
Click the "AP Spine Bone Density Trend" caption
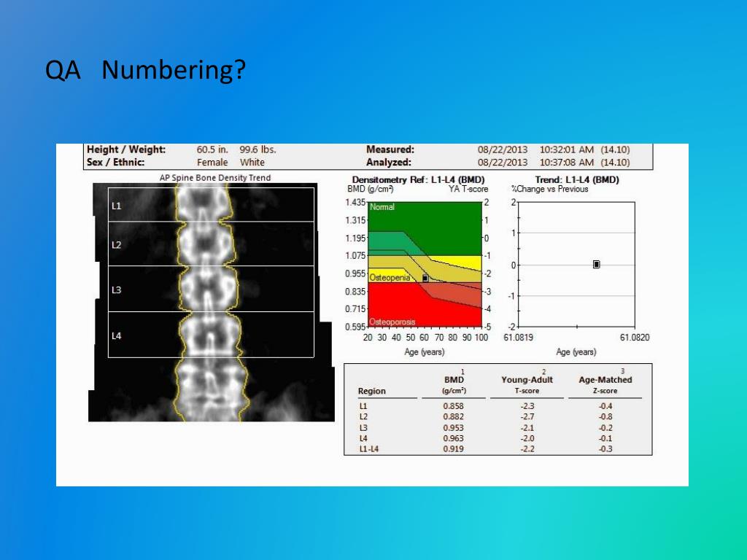pos(215,178)
